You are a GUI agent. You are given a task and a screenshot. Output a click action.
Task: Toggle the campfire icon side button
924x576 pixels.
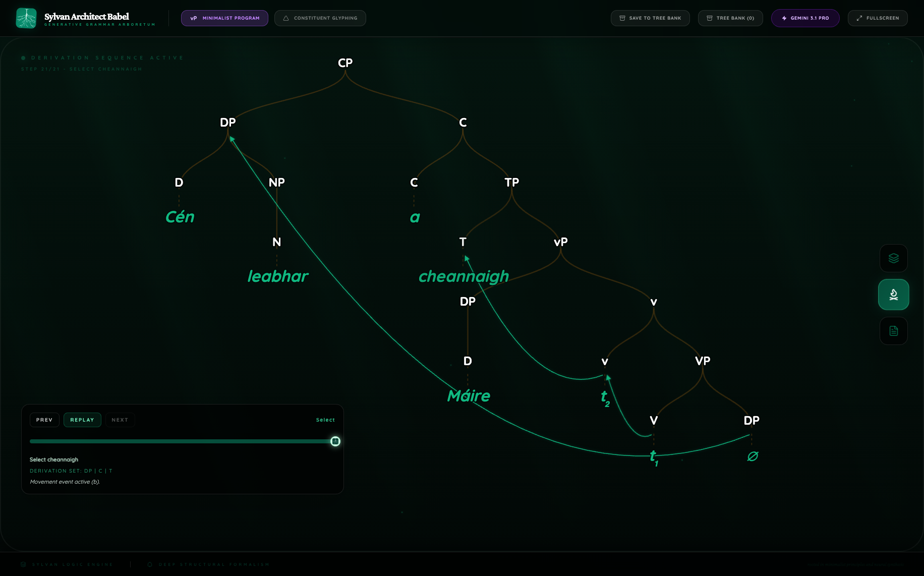click(893, 295)
